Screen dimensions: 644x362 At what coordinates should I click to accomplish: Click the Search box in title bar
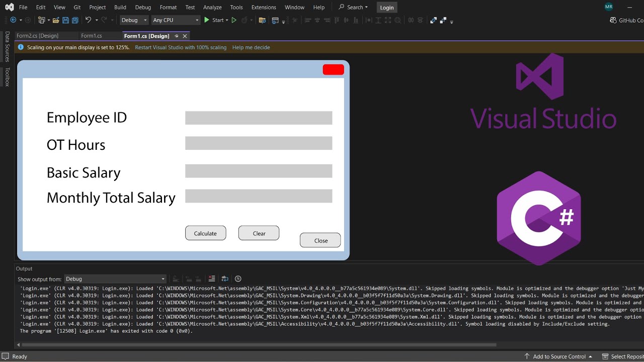click(x=354, y=7)
